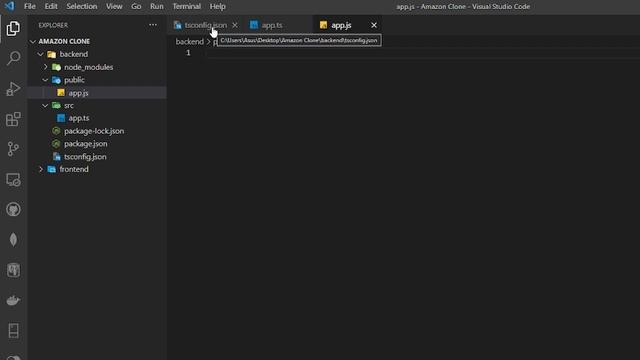Open the GitHub view in activity bar
This screenshot has height=360, width=640.
tap(13, 209)
